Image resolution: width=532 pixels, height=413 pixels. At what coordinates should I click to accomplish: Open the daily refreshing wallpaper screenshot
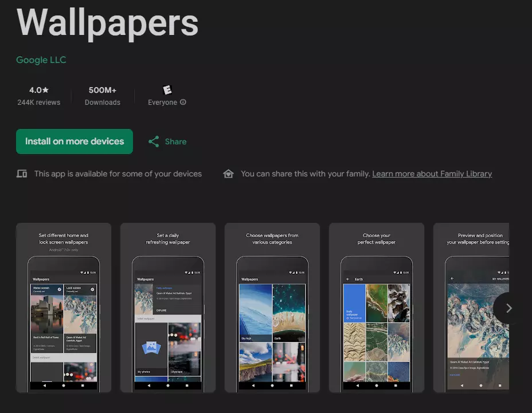click(168, 308)
